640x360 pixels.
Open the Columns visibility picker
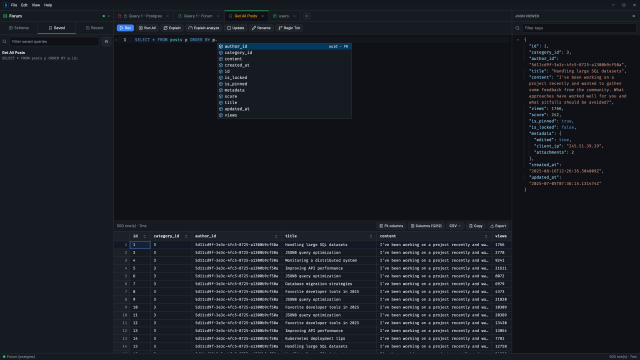tap(426, 226)
